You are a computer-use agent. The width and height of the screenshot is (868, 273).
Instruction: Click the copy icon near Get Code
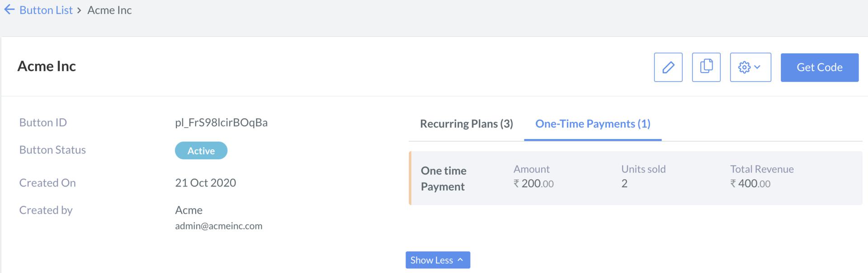pyautogui.click(x=706, y=67)
